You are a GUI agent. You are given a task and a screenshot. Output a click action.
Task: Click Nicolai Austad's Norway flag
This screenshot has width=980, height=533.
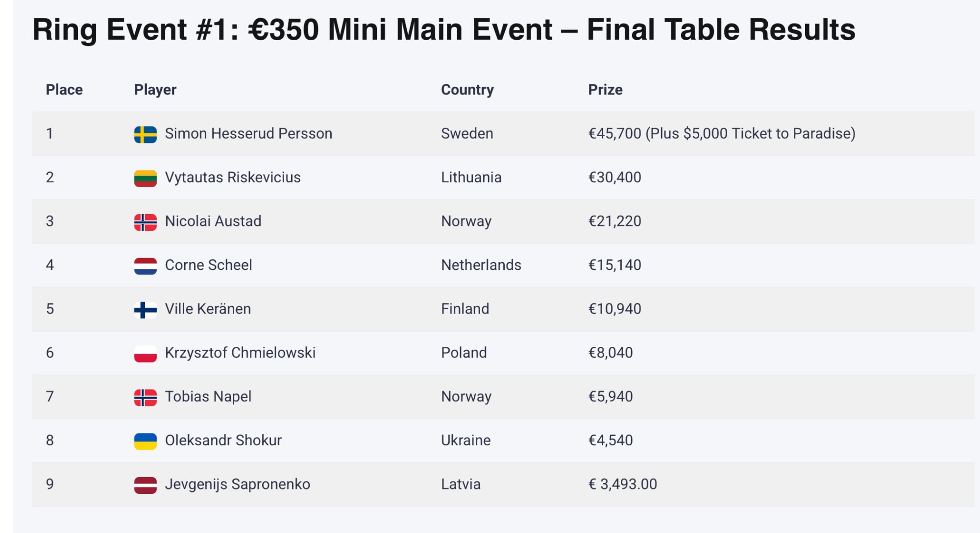coord(146,222)
